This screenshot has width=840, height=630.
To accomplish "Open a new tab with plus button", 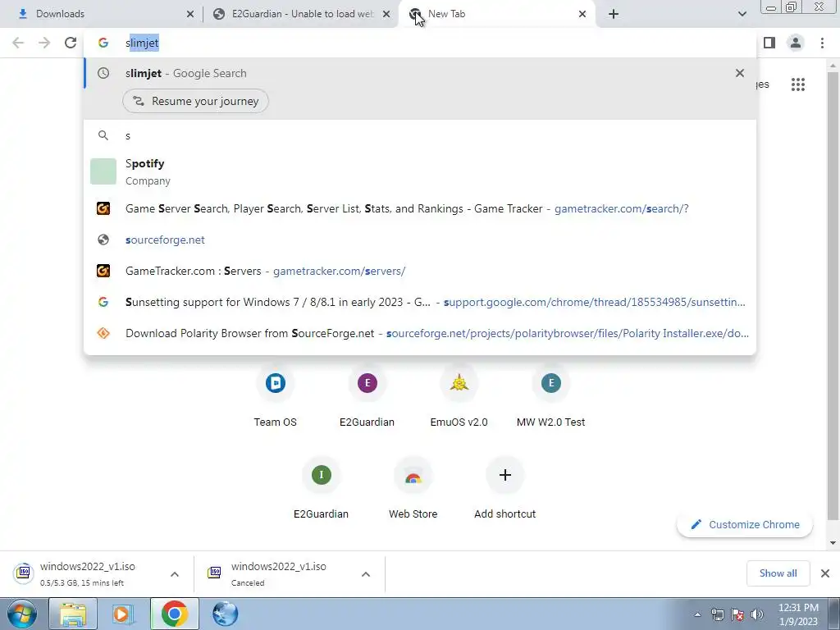I will point(614,14).
